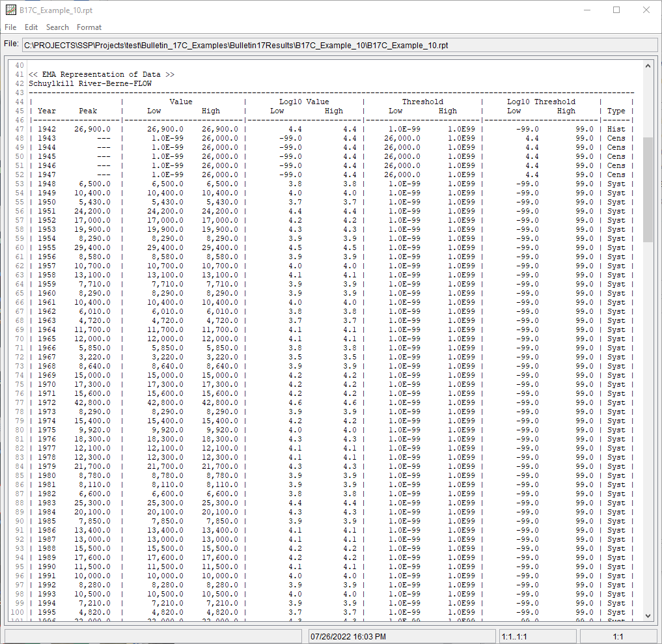This screenshot has width=662, height=644.
Task: Click the 'File:' label
Action: click(x=12, y=44)
